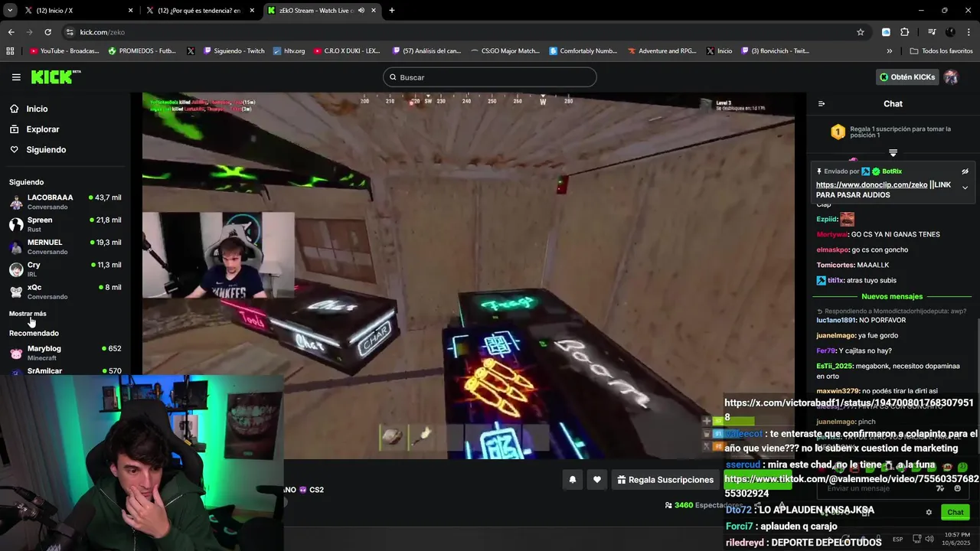This screenshot has height=551, width=980.
Task: Open 'CS:GO Major Match...' bookmark
Action: (505, 51)
